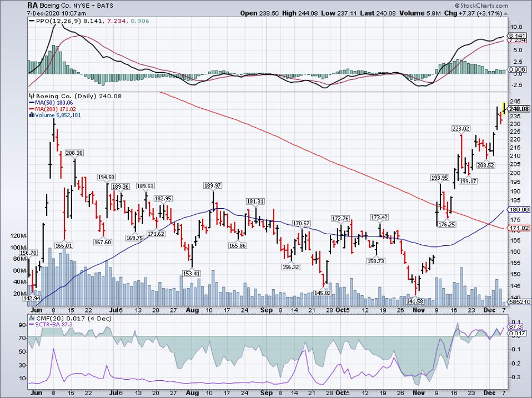Click the 166.01 low price label

tap(64, 246)
